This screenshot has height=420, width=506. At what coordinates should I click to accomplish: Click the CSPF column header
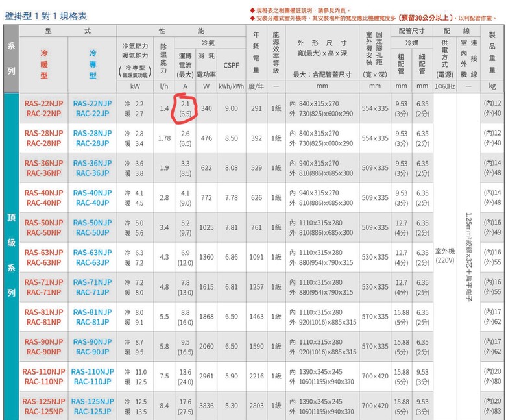point(232,65)
